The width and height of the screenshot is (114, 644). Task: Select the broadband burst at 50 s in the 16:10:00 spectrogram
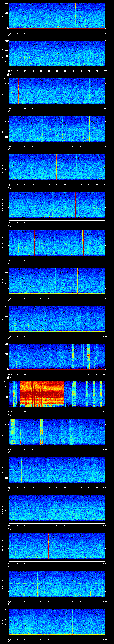point(88,356)
